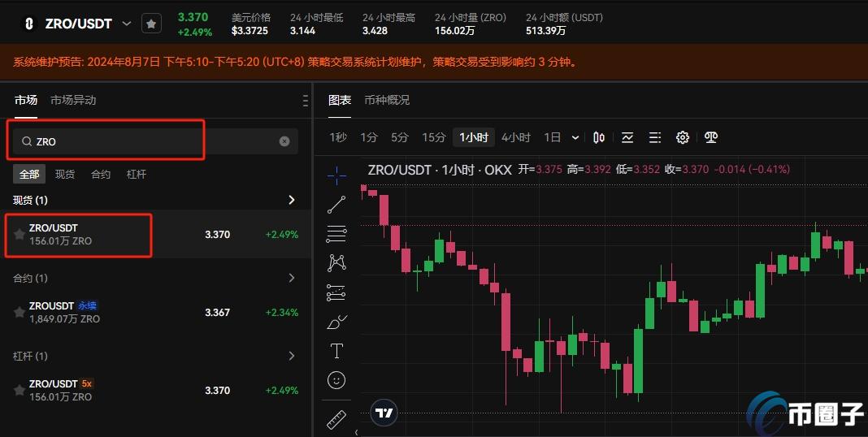Screen dimensions: 868x437
Task: Set chart interval to 15分
Action: coord(434,137)
